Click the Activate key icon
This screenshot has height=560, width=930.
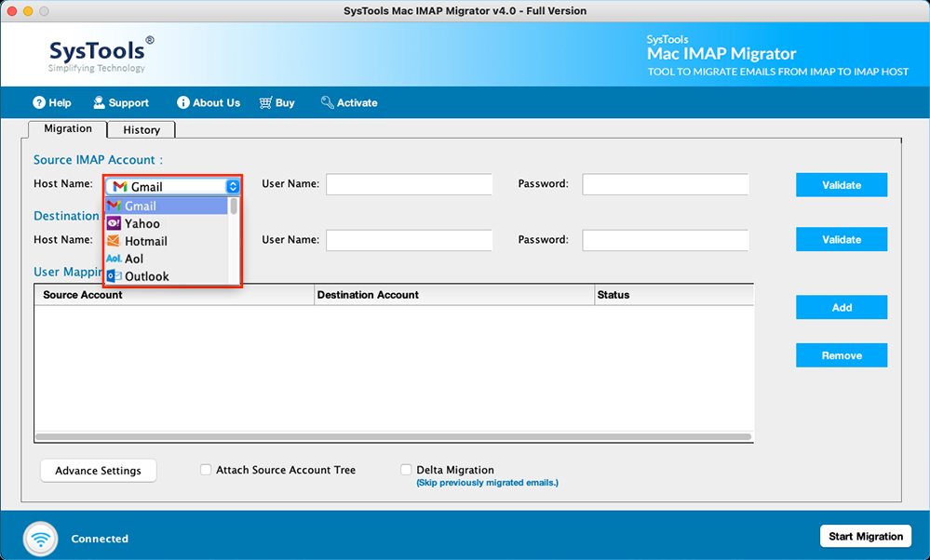328,102
